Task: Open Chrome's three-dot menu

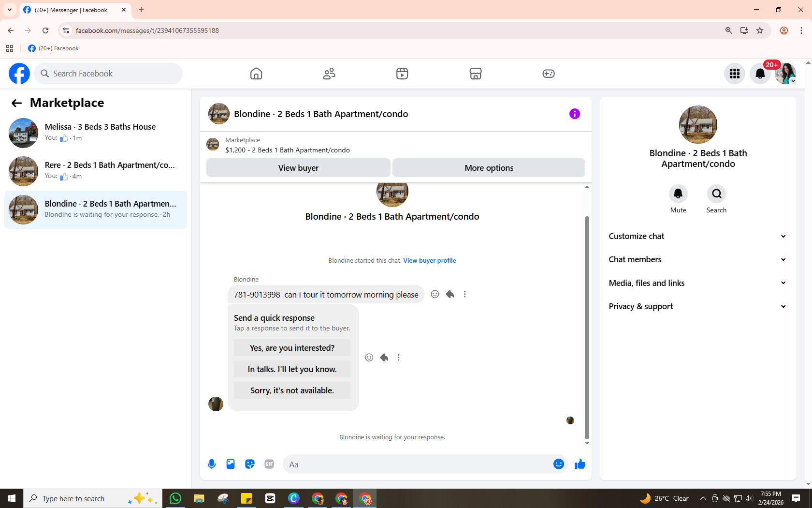Action: 801,30
